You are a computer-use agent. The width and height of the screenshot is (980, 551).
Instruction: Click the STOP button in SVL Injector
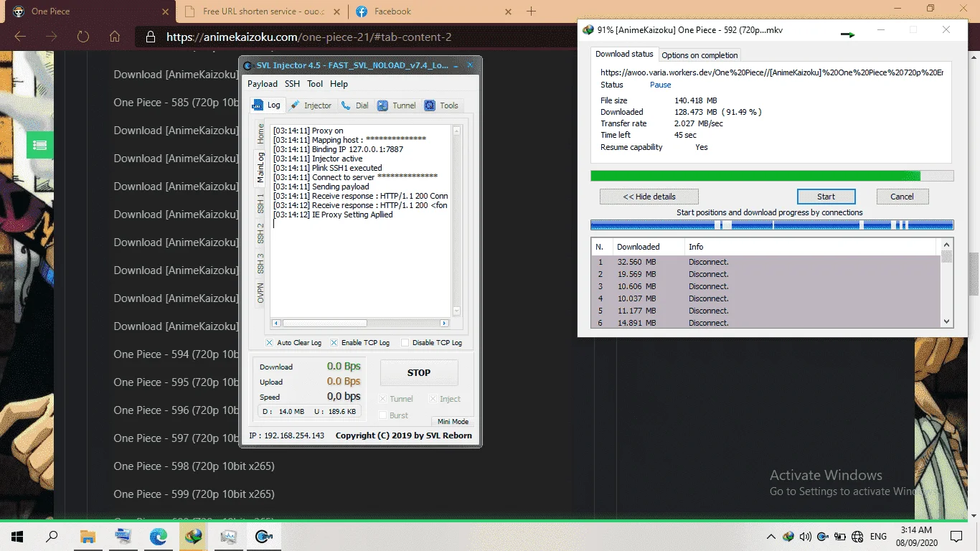(419, 373)
